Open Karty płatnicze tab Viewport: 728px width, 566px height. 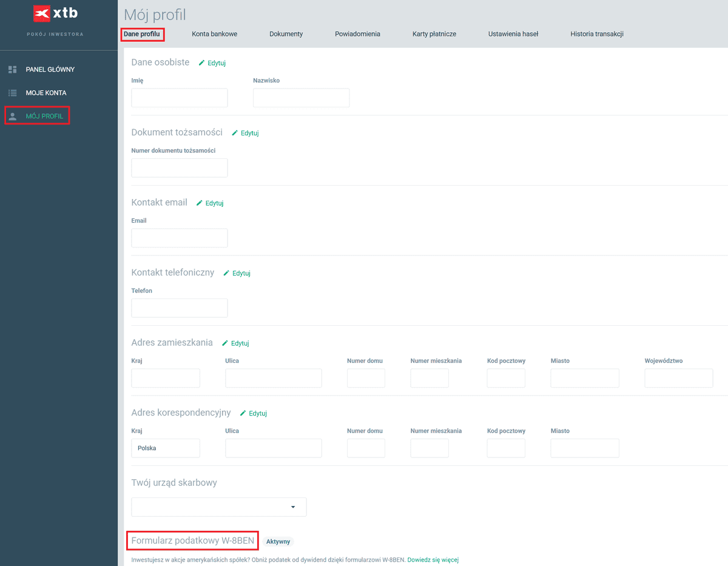434,34
